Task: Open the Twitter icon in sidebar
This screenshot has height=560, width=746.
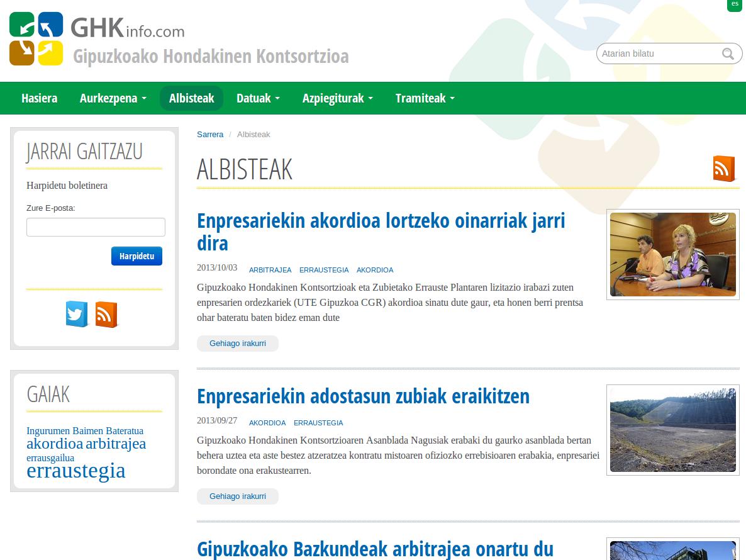Action: (77, 314)
